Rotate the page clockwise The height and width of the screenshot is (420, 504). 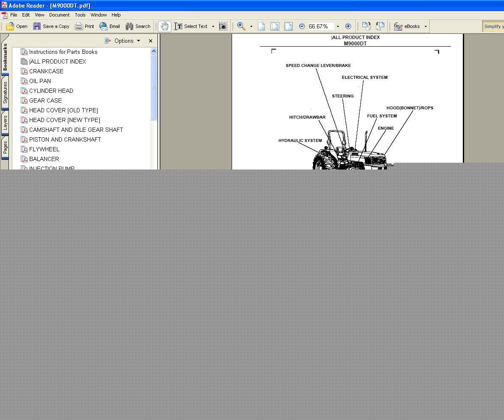pyautogui.click(x=367, y=26)
